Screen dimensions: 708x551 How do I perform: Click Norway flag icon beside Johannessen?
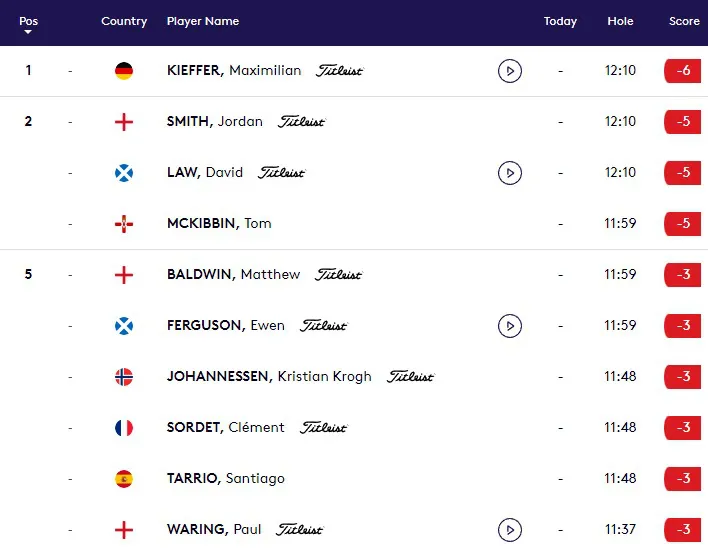tap(124, 377)
